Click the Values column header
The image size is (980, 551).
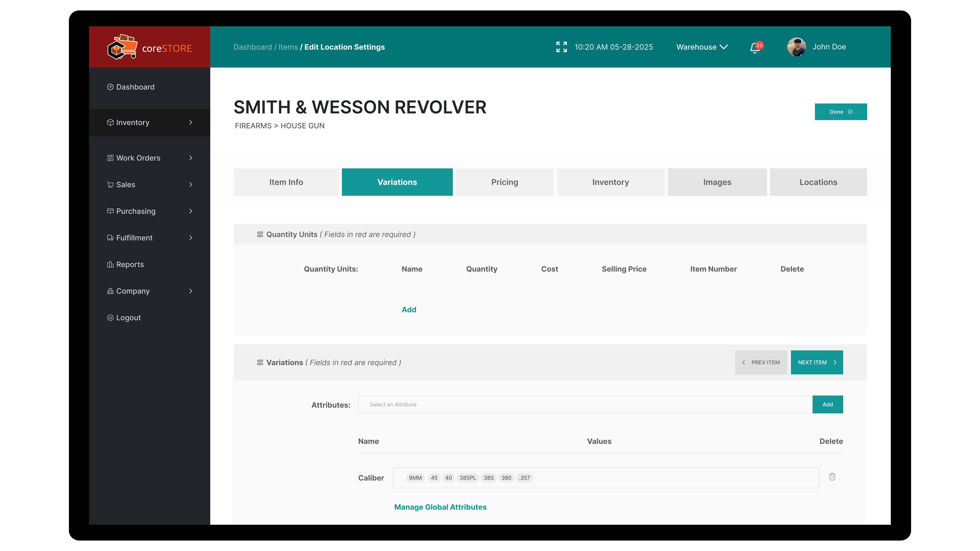(599, 441)
